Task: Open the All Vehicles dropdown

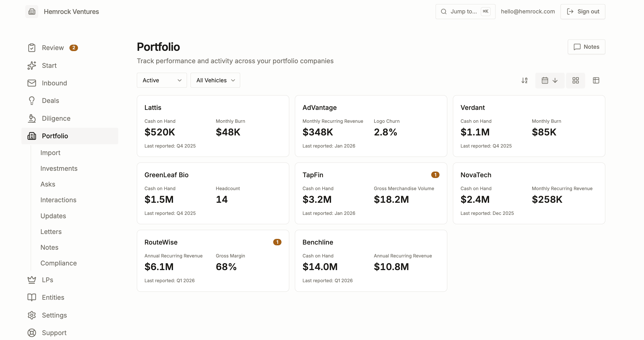Action: [215, 80]
